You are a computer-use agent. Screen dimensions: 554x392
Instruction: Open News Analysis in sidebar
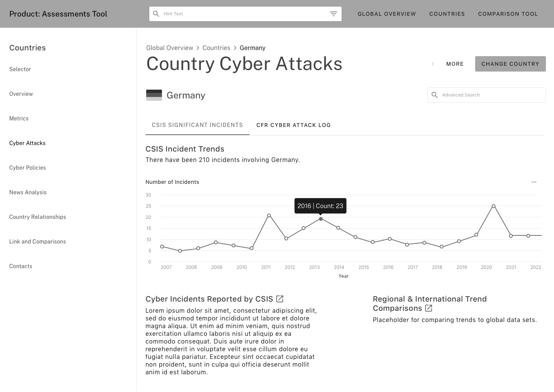(28, 192)
